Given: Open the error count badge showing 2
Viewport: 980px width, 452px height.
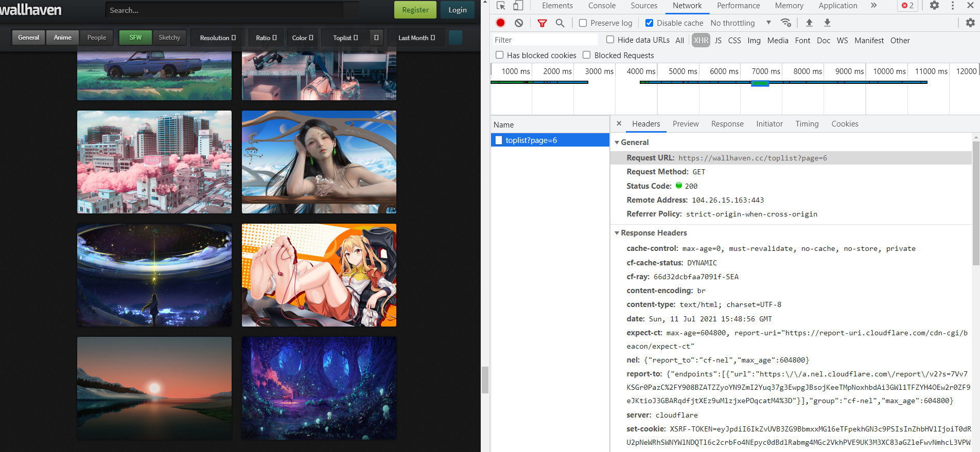Looking at the screenshot, I should coord(907,6).
